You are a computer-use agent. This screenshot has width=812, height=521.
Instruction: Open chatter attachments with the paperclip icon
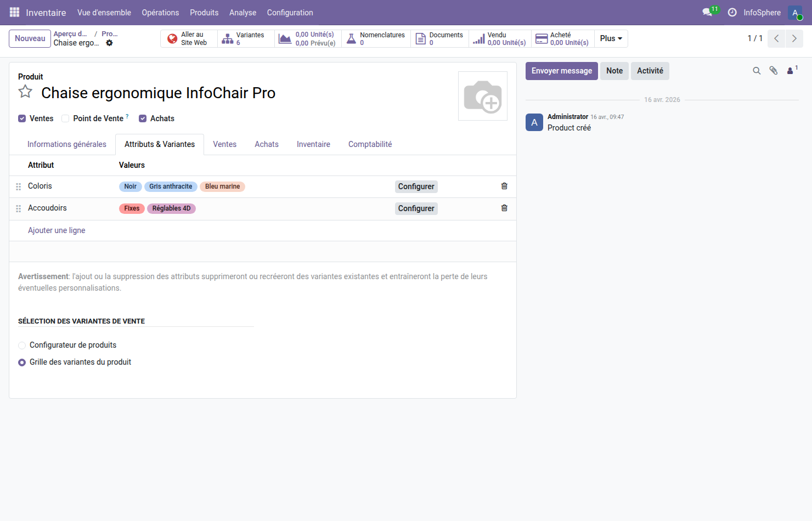[x=774, y=71]
